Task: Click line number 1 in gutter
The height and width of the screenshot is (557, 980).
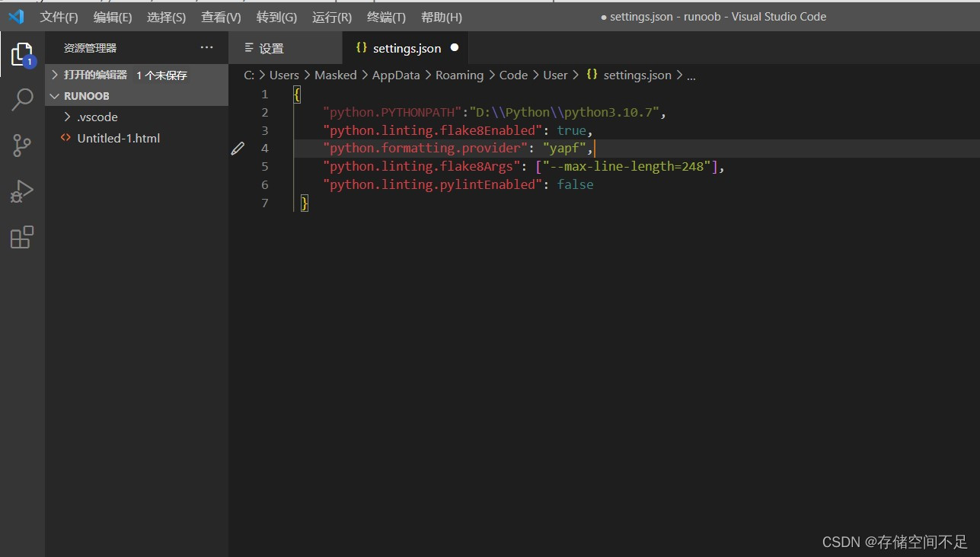Action: click(x=264, y=94)
